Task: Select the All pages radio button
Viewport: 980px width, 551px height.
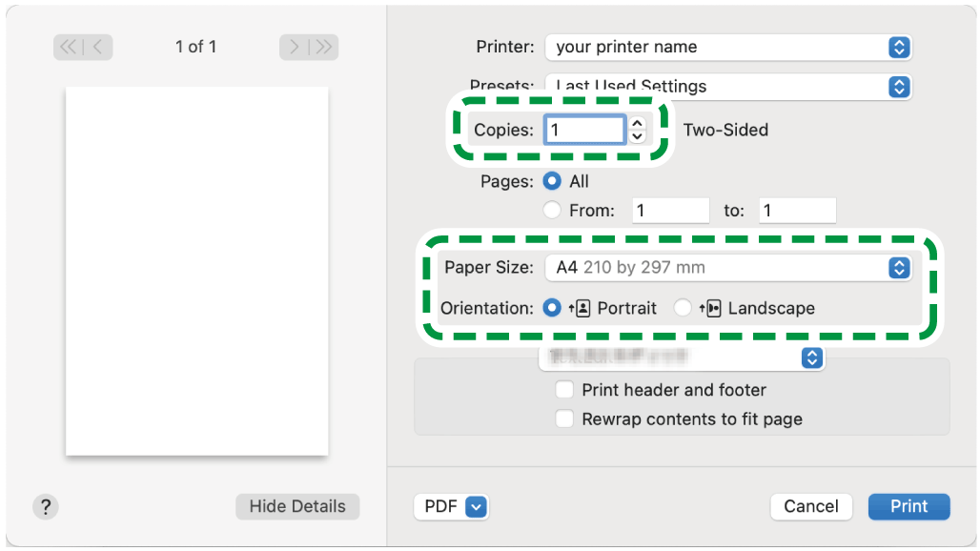Action: [x=552, y=181]
